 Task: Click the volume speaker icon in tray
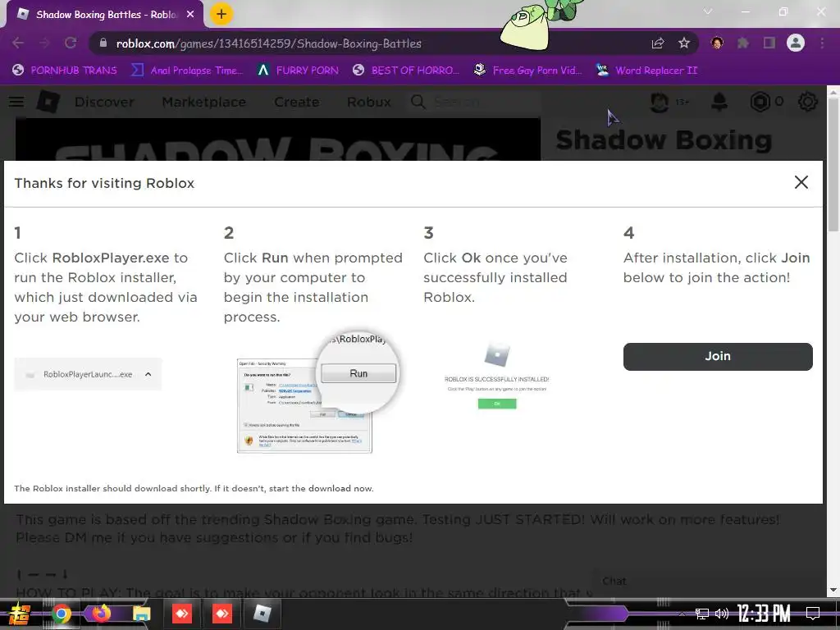(722, 614)
